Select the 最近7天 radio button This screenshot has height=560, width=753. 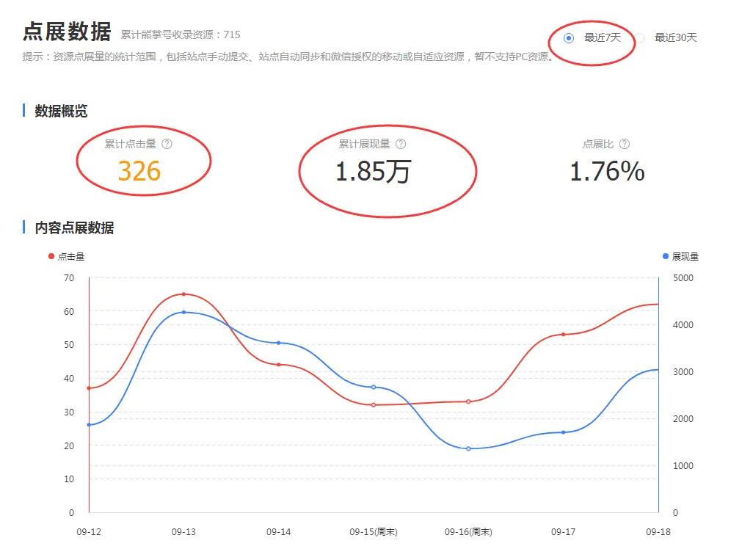click(569, 38)
